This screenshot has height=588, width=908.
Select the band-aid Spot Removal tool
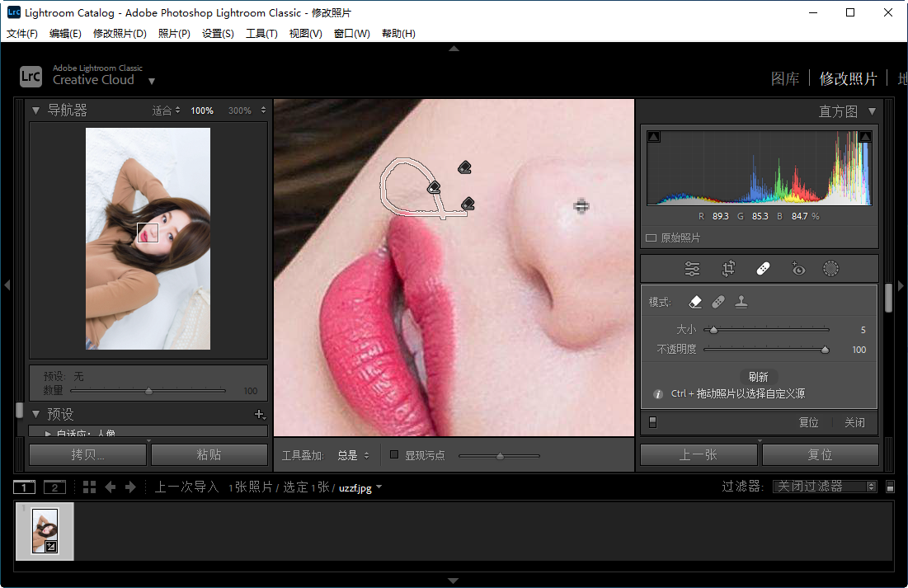[x=763, y=268]
